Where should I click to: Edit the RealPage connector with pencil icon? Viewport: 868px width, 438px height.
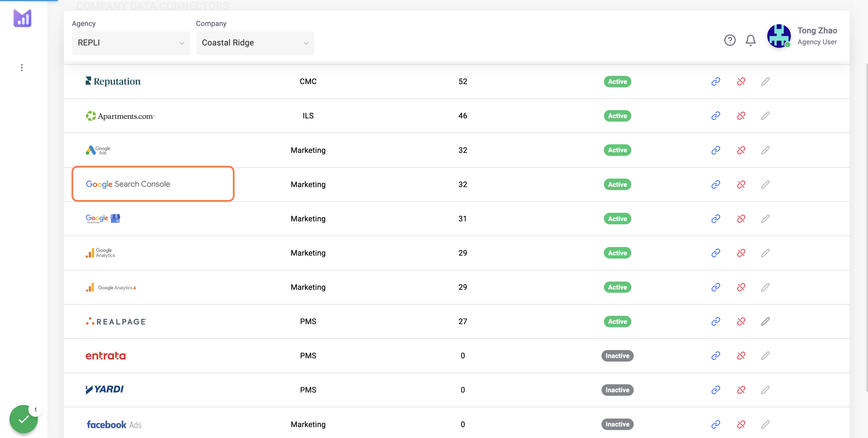coord(765,321)
